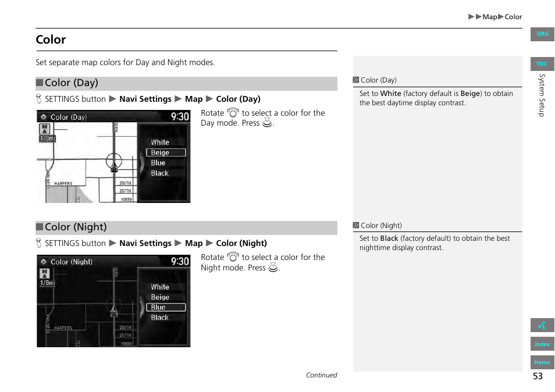
Task: Click the Color (Night) section heading
Action: (x=186, y=227)
